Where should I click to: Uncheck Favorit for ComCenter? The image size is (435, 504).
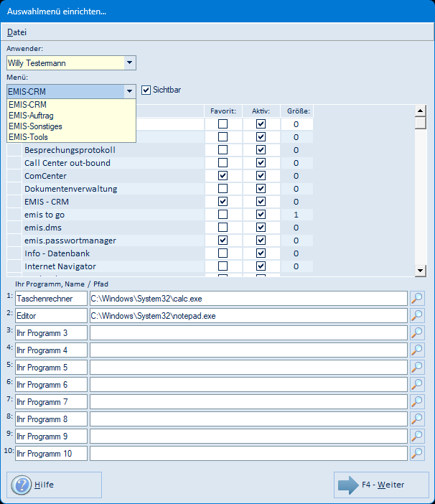223,175
